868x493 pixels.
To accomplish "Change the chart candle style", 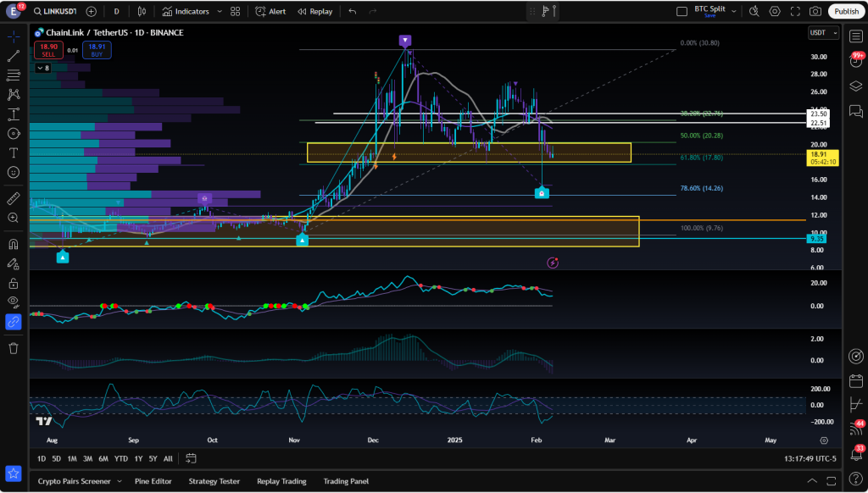I will click(x=142, y=11).
